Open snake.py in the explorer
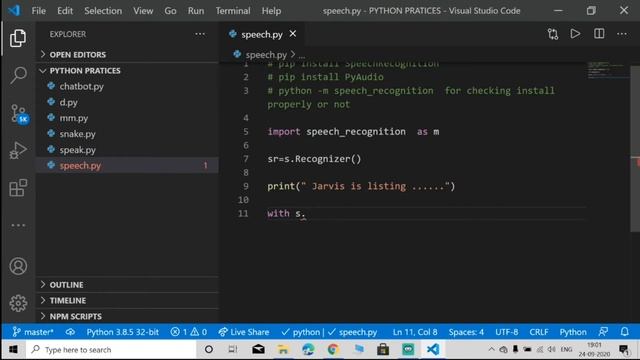Viewport: 640px width, 360px height. tap(127, 134)
